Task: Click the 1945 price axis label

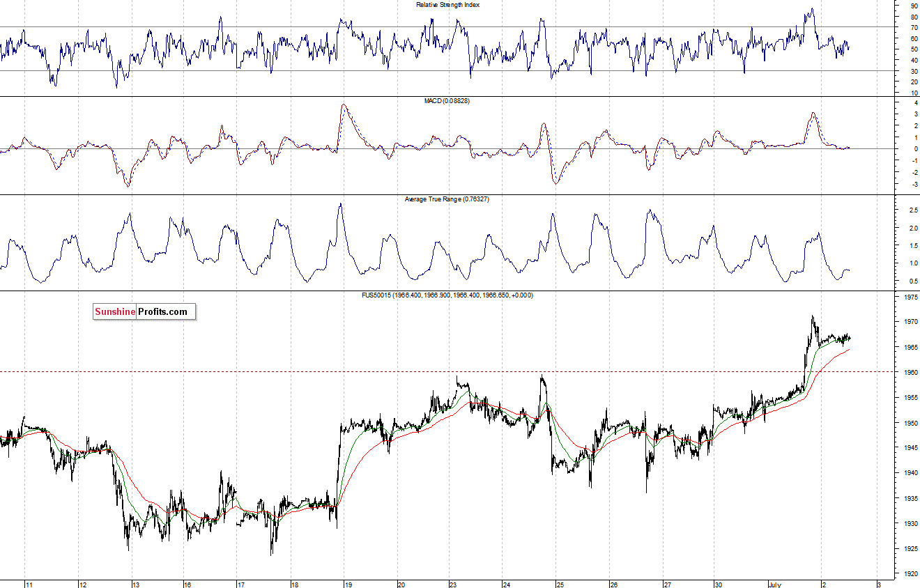Action: [912, 448]
